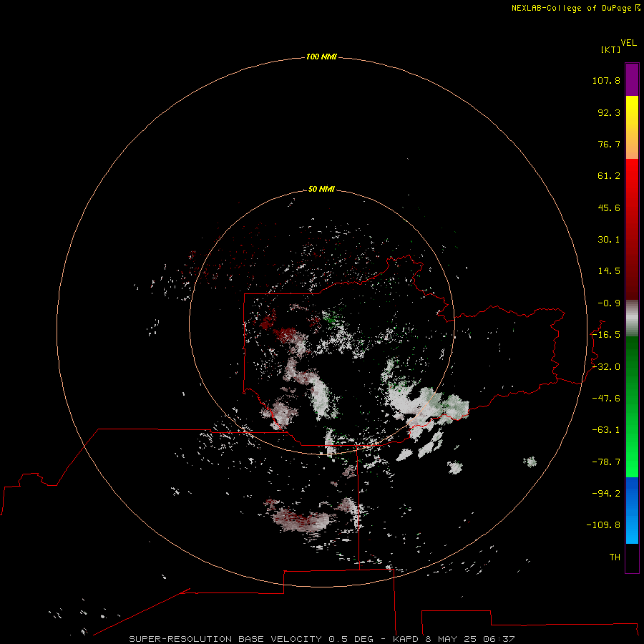The height and width of the screenshot is (644, 644).
Task: Click the [KT] units label
Action: pyautogui.click(x=610, y=49)
